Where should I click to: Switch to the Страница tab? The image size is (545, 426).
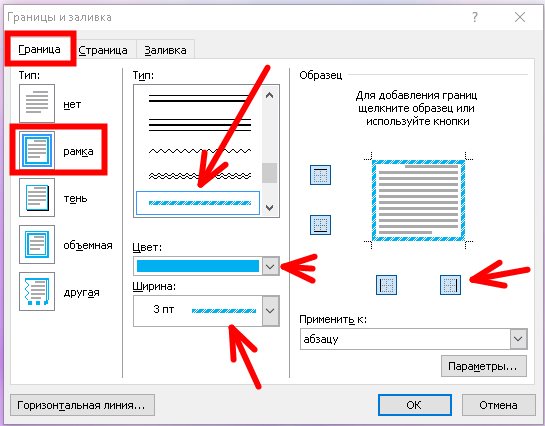pos(103,50)
